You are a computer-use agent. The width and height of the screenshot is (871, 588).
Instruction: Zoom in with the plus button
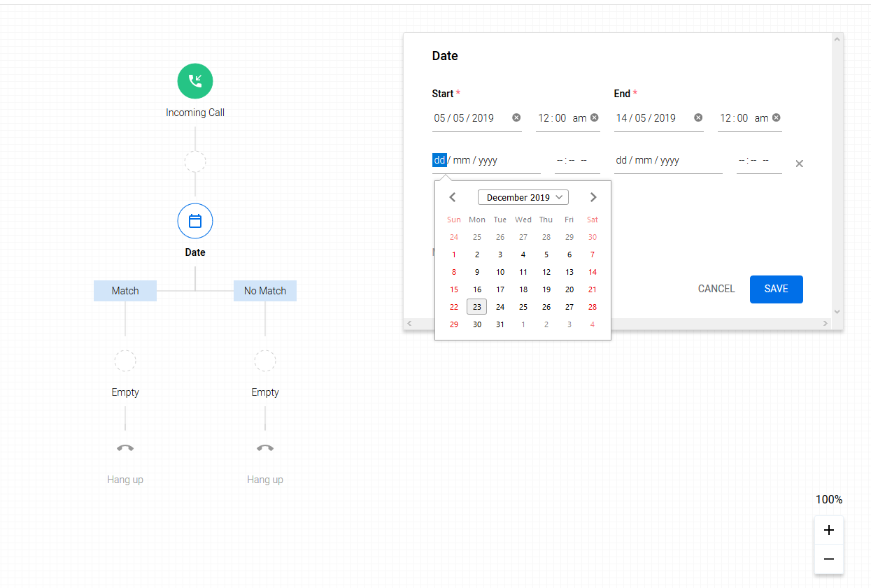[829, 531]
